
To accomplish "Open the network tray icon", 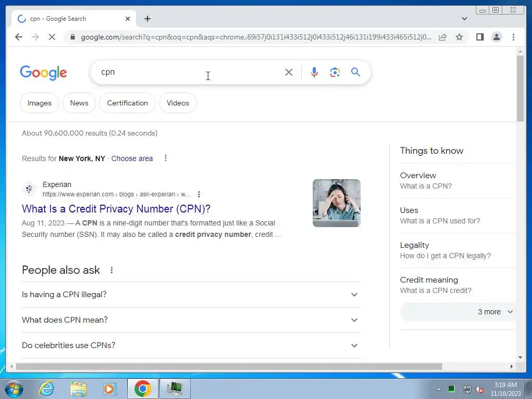I will [x=467, y=389].
